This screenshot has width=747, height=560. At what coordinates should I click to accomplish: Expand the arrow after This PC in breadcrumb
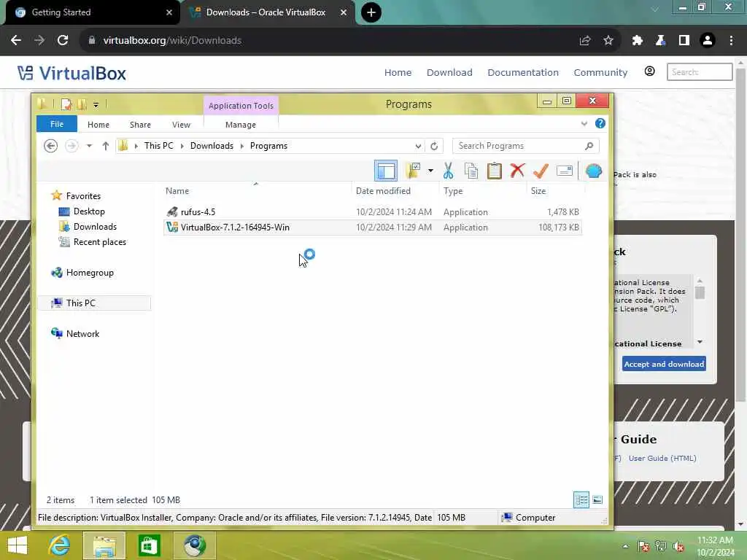click(x=182, y=146)
